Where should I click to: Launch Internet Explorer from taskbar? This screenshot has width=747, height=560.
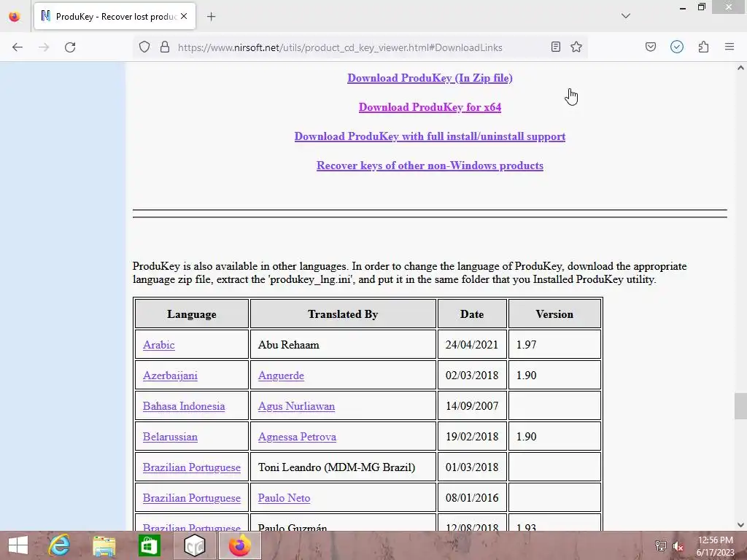pos(60,545)
